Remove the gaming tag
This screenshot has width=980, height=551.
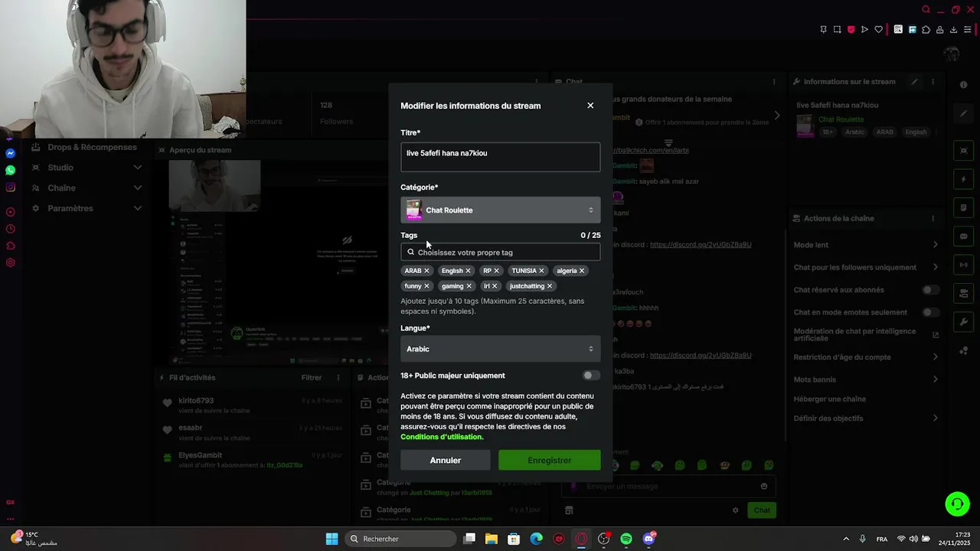point(469,286)
